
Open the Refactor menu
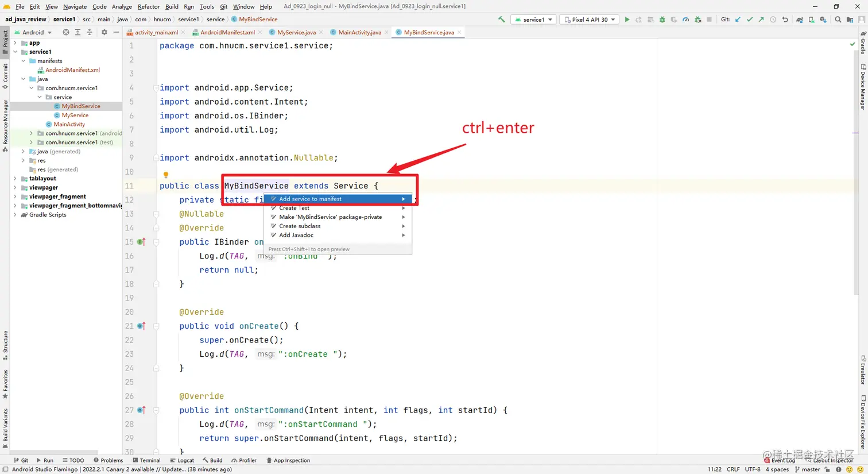click(149, 6)
